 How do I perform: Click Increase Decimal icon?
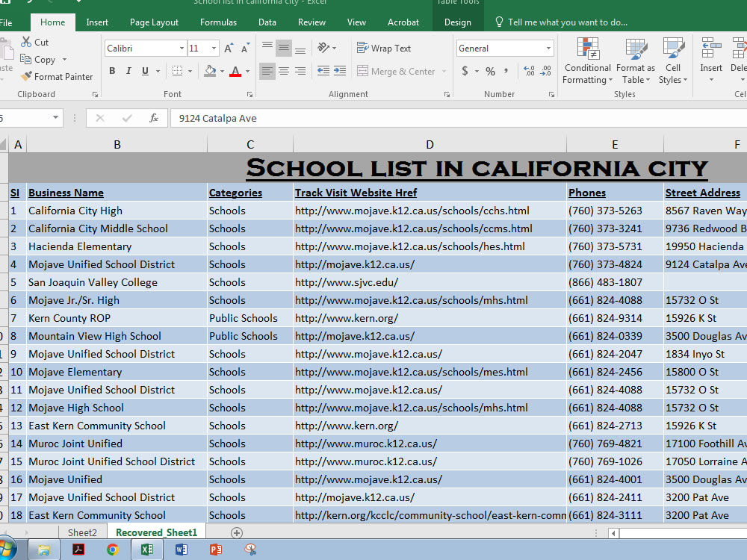529,71
